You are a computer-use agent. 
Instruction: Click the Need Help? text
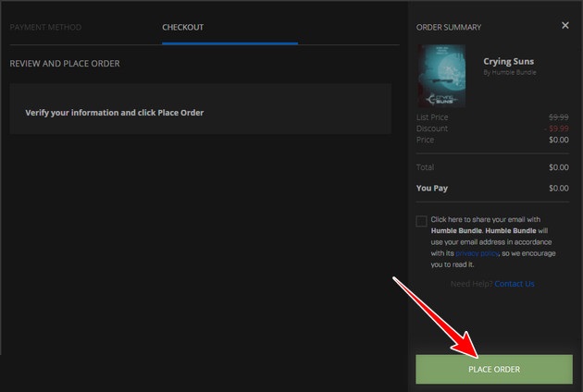pyautogui.click(x=471, y=284)
